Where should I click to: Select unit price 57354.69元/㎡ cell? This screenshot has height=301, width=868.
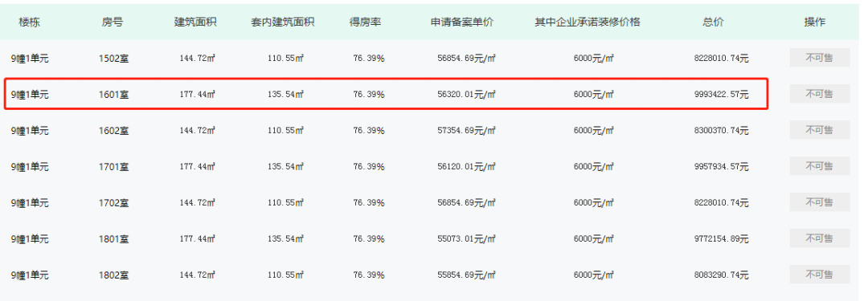[x=466, y=131]
